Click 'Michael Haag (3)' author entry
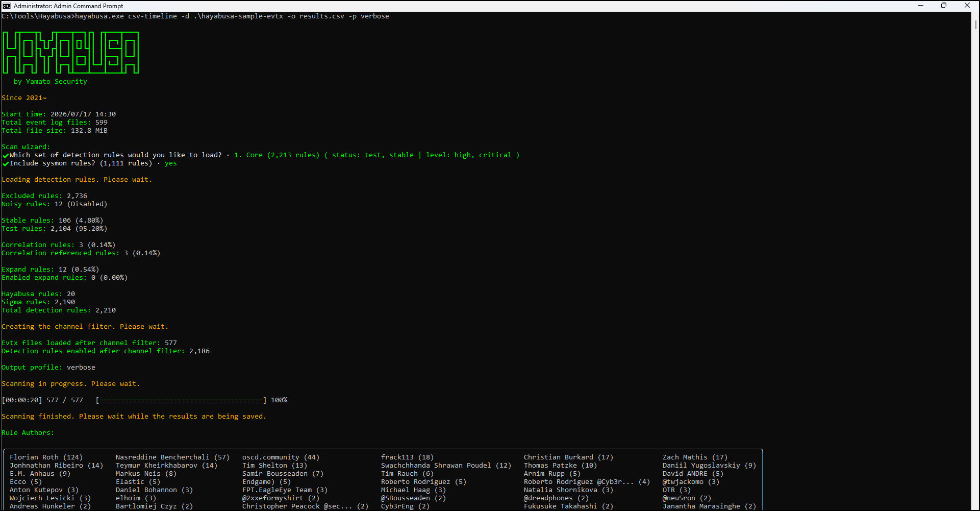 pos(414,490)
